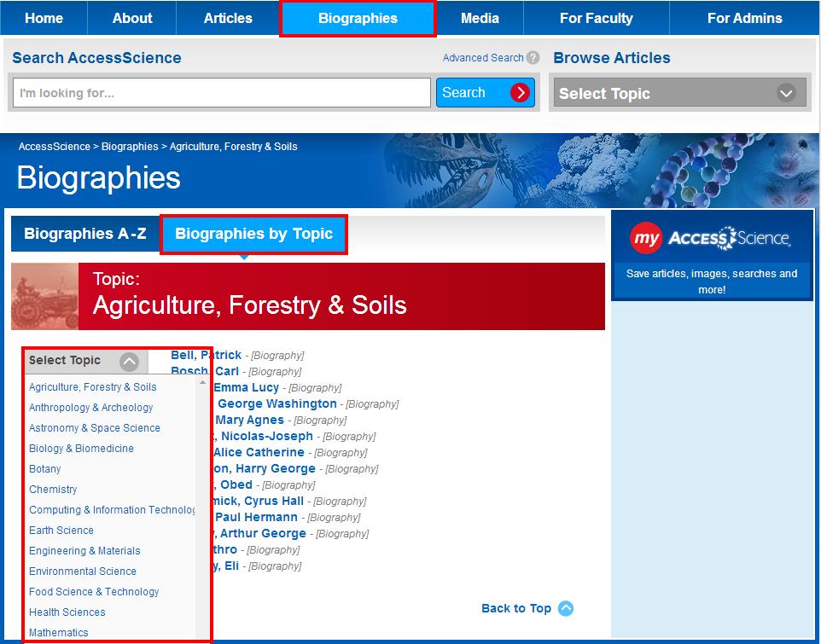Screen dimensions: 821x644
Task: Select Anthropology & Archeology topic
Action: click(91, 408)
